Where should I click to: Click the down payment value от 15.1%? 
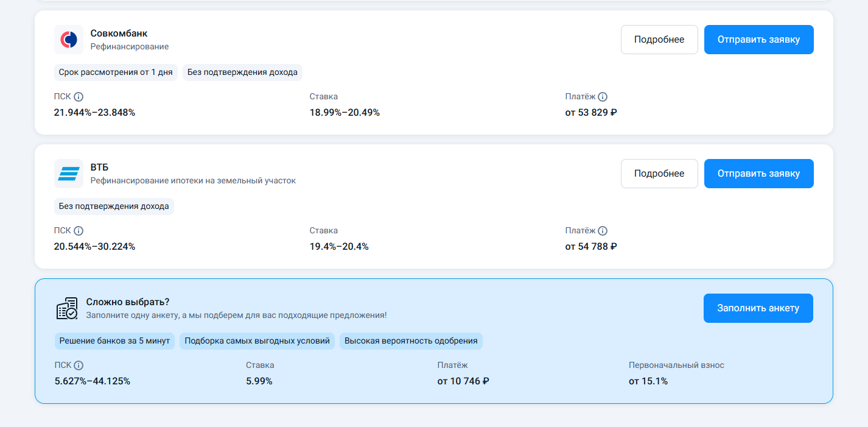[648, 381]
